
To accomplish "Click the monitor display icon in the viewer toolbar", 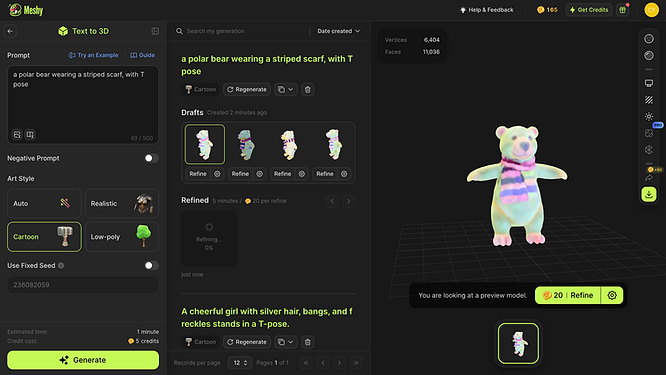I will coord(649,83).
